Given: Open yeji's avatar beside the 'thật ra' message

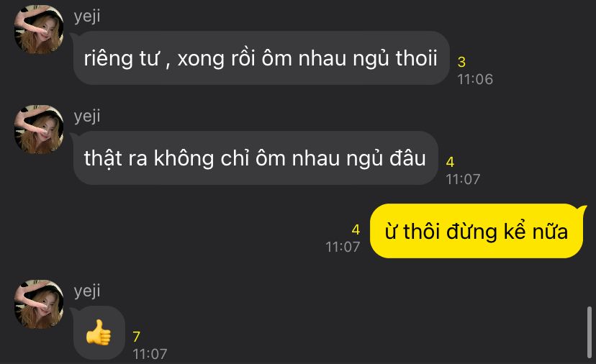Looking at the screenshot, I should point(39,129).
